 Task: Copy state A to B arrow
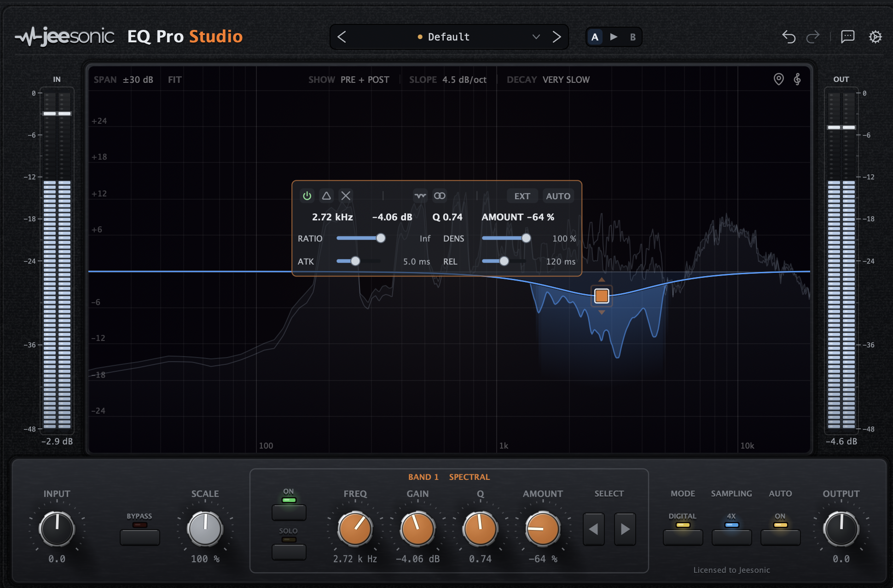(x=614, y=37)
